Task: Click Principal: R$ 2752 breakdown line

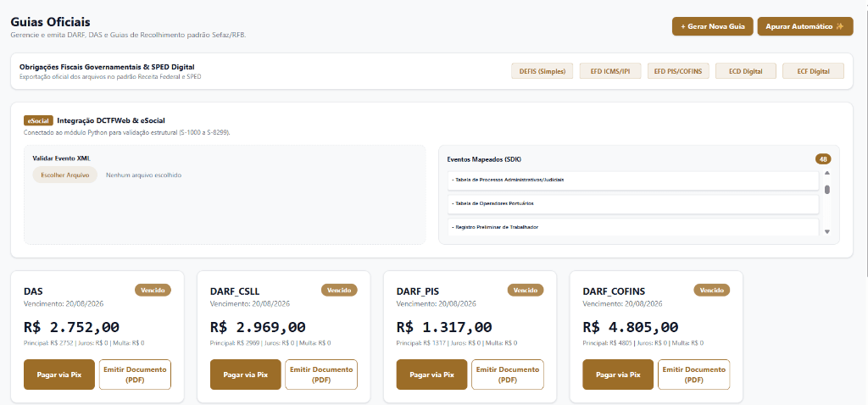Action: pyautogui.click(x=84, y=343)
